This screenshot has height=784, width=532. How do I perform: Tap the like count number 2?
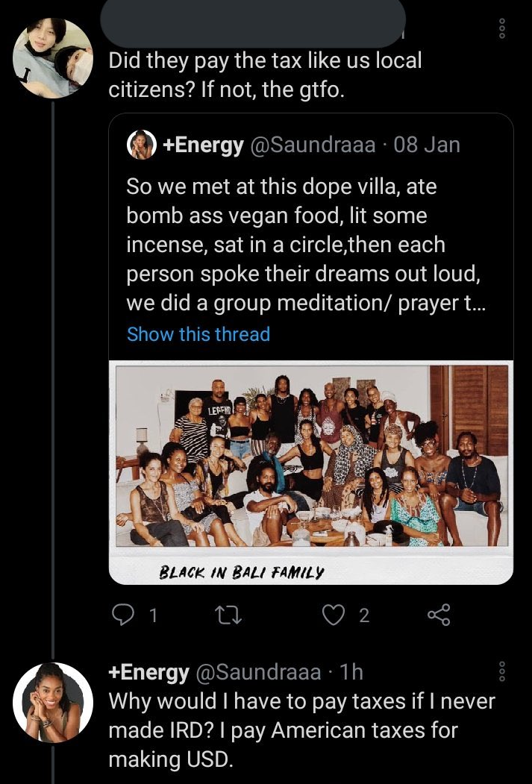[365, 615]
